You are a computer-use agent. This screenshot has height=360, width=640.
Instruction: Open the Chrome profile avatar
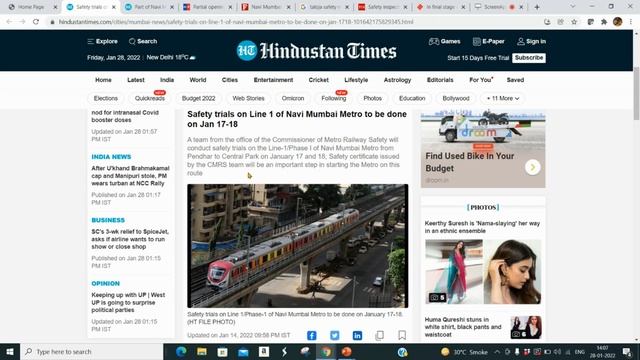pyautogui.click(x=617, y=22)
